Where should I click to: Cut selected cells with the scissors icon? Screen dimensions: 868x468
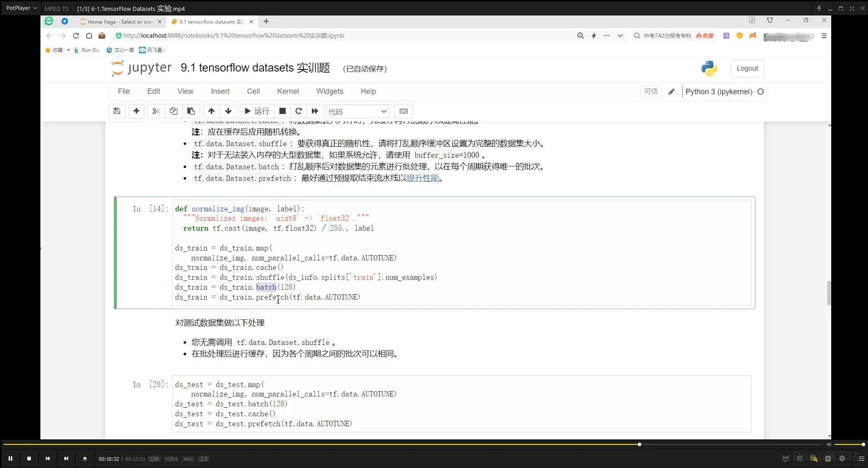156,111
